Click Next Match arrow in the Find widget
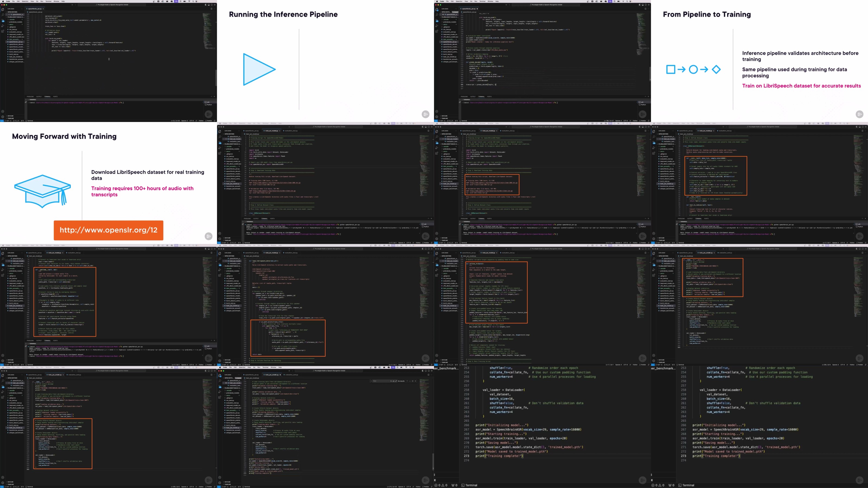Image resolution: width=868 pixels, height=488 pixels. click(410, 381)
